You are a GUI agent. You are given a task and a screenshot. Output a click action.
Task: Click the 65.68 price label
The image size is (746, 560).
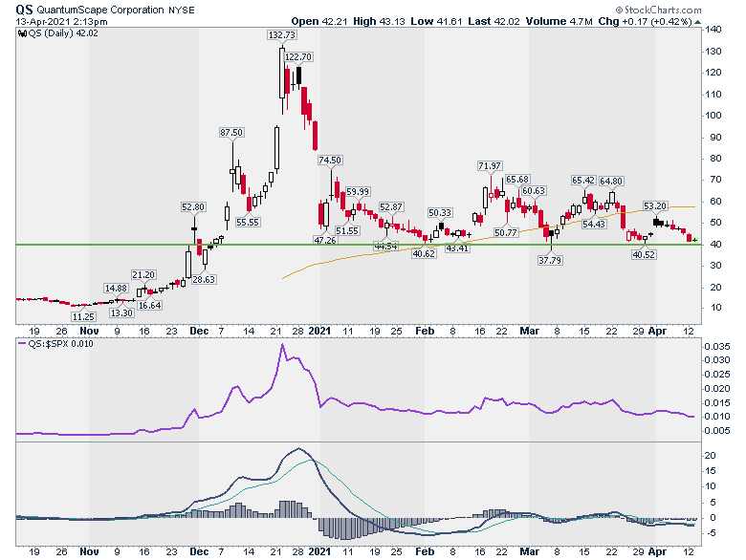click(x=517, y=180)
